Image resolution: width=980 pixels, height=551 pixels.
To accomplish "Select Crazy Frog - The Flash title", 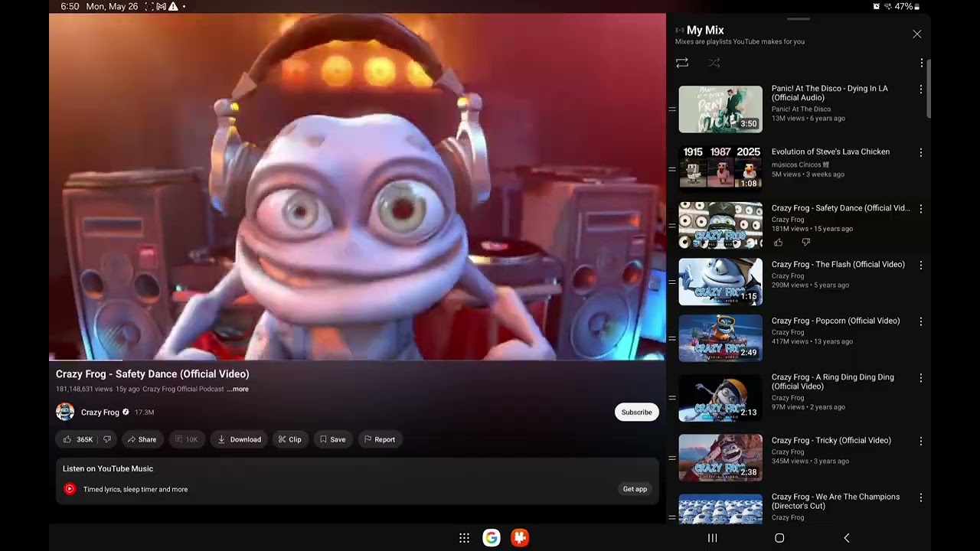I will pos(838,265).
